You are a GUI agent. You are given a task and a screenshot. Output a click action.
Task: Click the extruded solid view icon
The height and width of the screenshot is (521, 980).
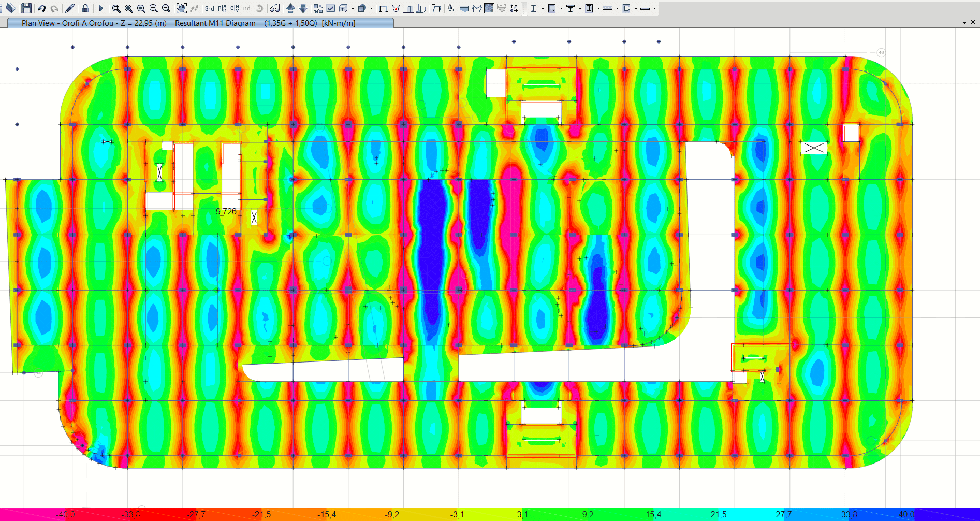362,8
